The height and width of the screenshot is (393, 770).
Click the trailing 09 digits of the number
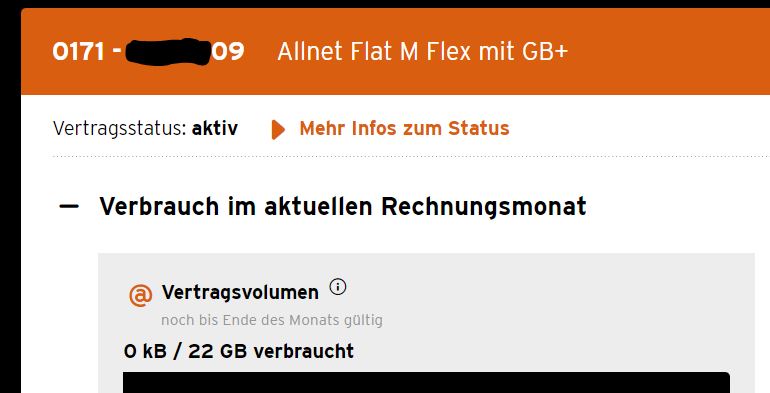(x=228, y=52)
